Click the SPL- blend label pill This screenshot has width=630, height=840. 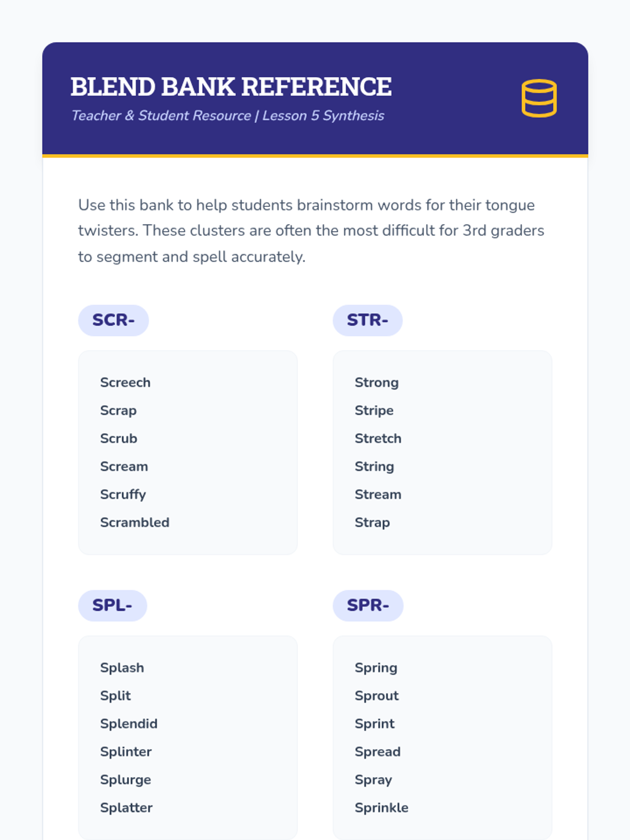click(112, 605)
